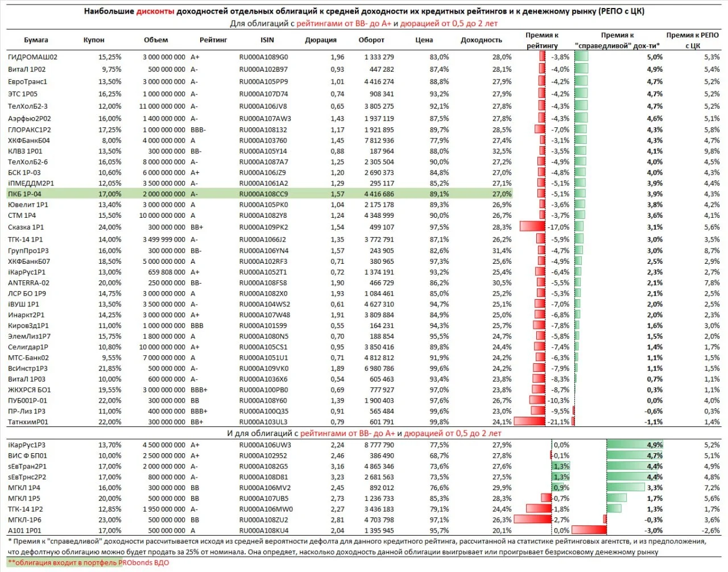Screen dimensions: 728x572
Task: Click the "-17,0%" rating premium value
Action: coord(558,227)
